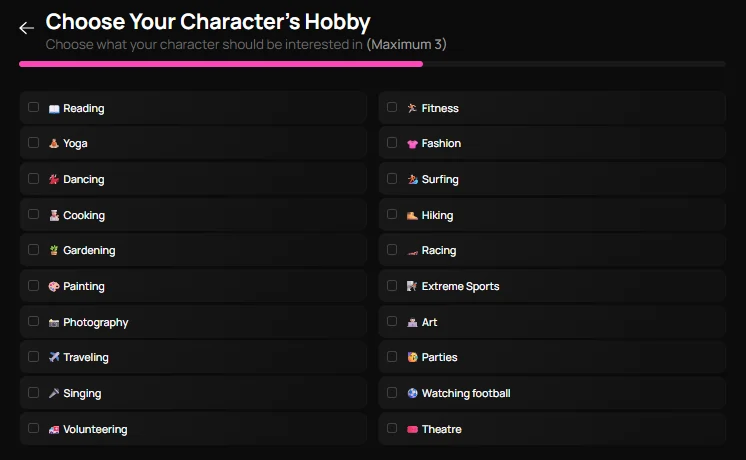This screenshot has height=460, width=746.
Task: Click the book icon beside Reading
Action: [54, 108]
